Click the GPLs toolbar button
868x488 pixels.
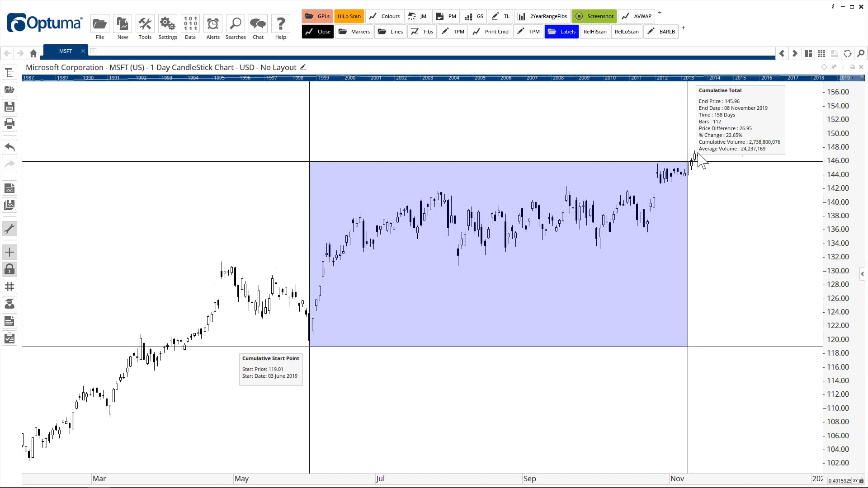(317, 16)
